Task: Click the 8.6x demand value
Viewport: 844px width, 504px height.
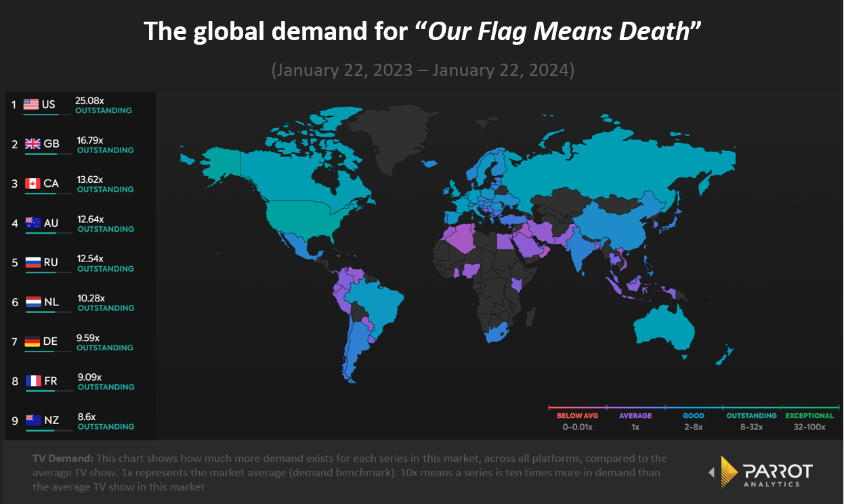Action: pyautogui.click(x=87, y=416)
